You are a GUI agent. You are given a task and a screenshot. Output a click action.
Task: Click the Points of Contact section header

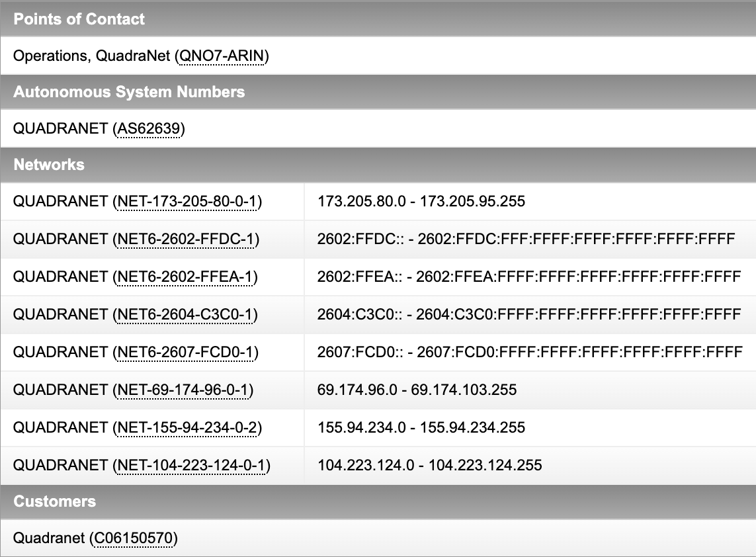[x=378, y=19]
